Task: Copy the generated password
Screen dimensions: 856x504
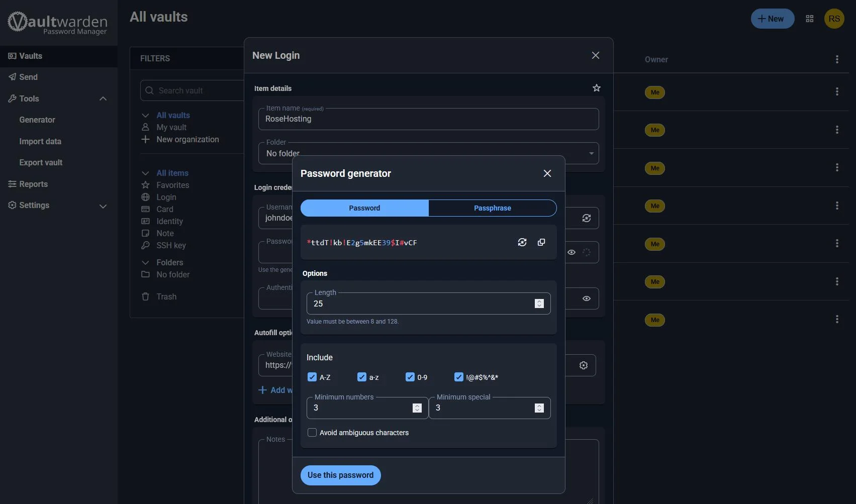Action: point(541,242)
